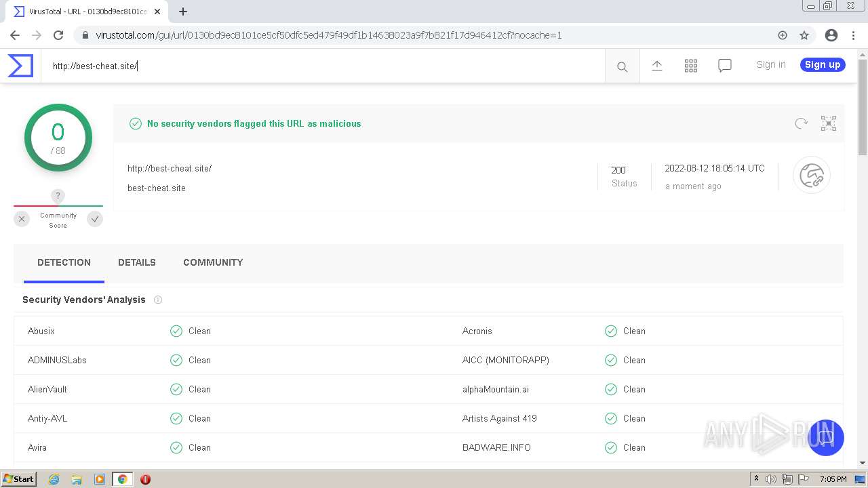Click the browser forward arrow
868x488 pixels.
pyautogui.click(x=37, y=35)
